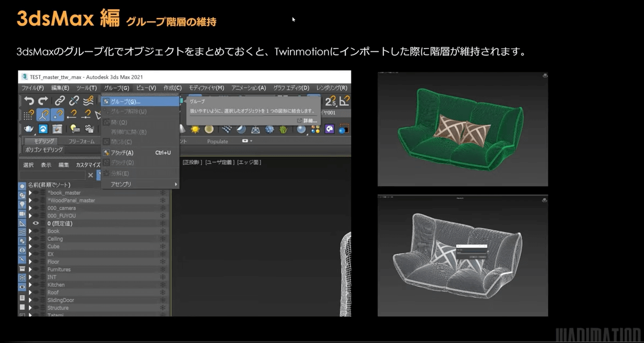644x343 pixels.
Task: Click the midpoint snap icon
Action: coord(86,115)
